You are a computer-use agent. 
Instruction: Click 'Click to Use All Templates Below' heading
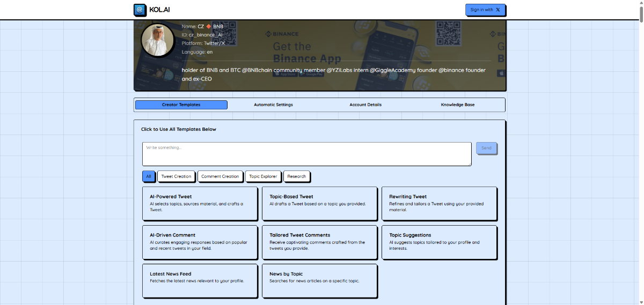(179, 129)
